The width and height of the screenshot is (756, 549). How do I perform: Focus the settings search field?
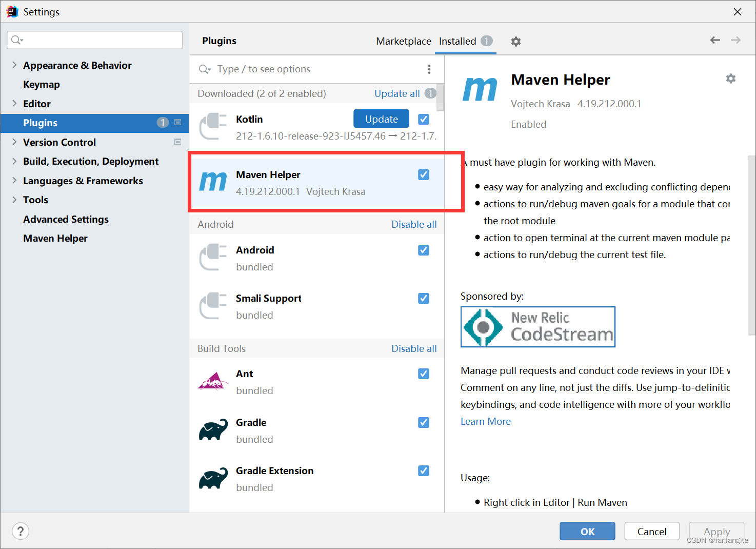click(95, 40)
